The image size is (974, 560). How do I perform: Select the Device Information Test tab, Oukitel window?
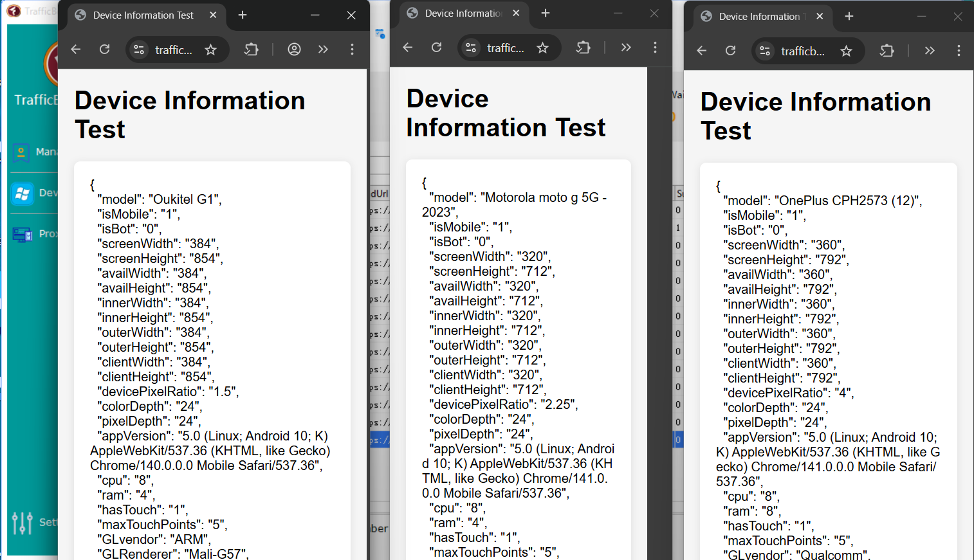click(x=143, y=15)
